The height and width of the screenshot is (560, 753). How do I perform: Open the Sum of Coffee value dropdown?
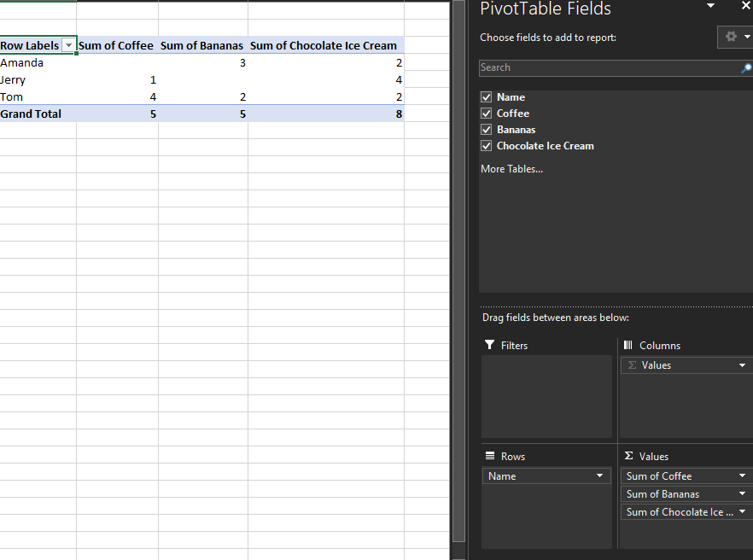point(743,476)
